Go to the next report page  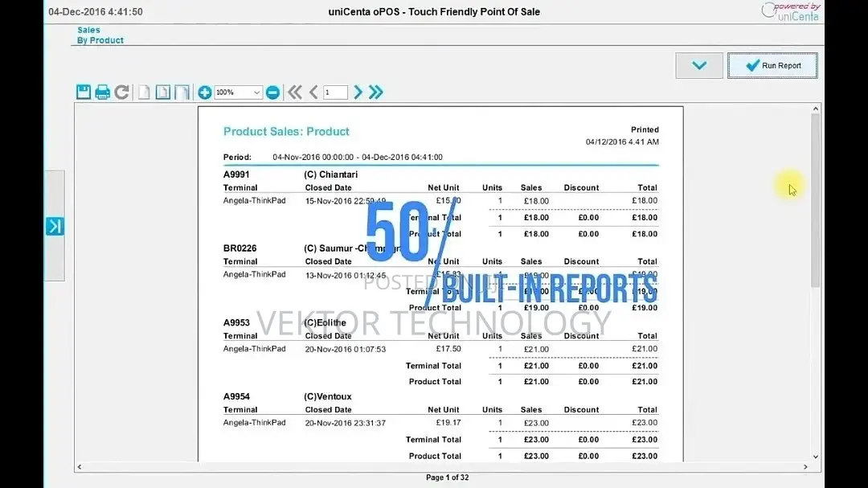tap(358, 92)
